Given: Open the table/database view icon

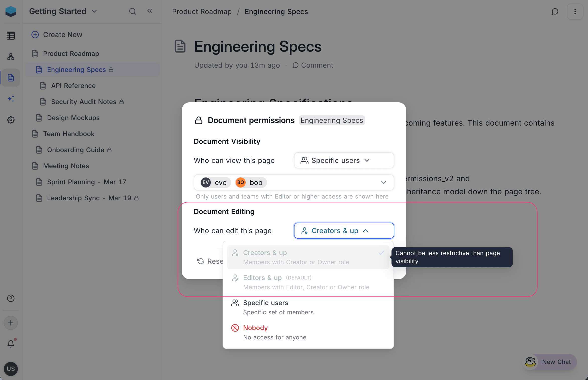Looking at the screenshot, I should [11, 35].
